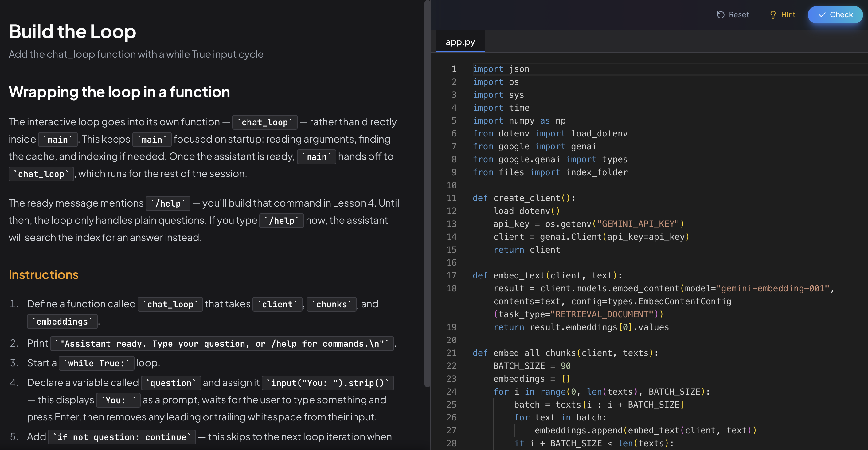Open the Hint text link
Screen dimensions: 868x450
pos(788,14)
